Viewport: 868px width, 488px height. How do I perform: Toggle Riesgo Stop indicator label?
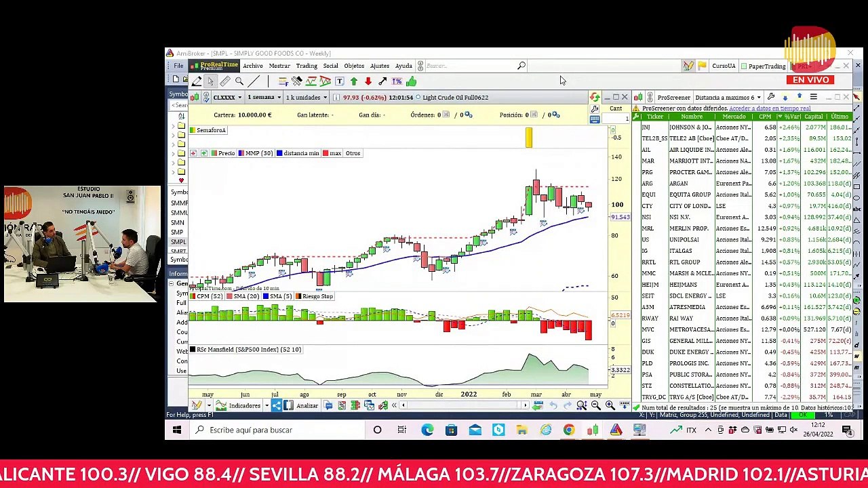[x=315, y=296]
